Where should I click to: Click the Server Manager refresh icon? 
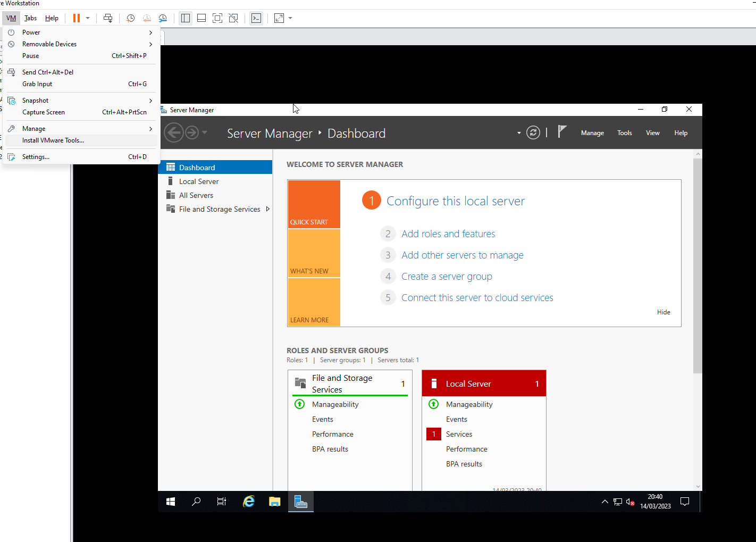533,132
